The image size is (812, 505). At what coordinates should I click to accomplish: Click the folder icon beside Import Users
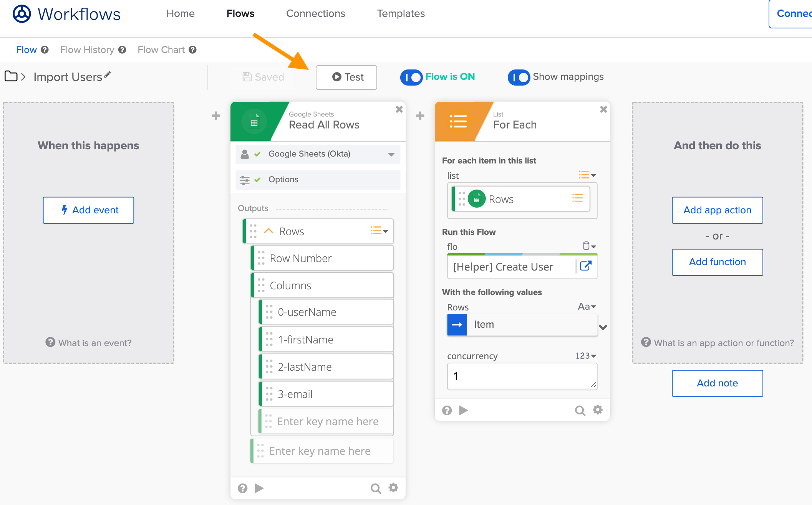click(x=11, y=76)
